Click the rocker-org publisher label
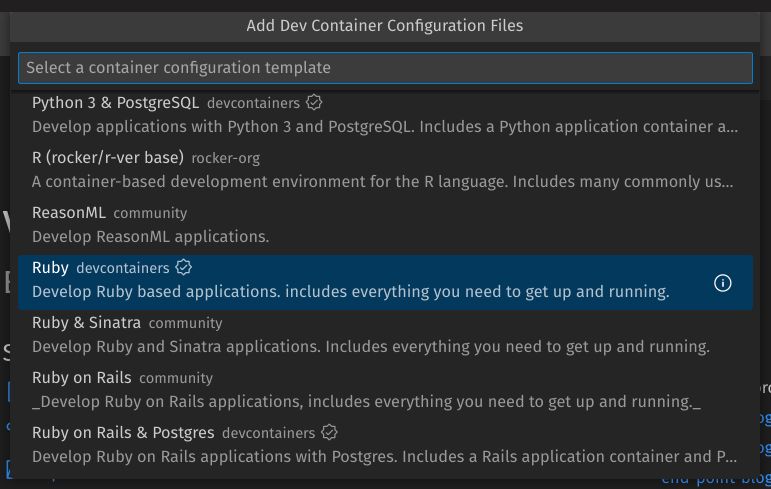The width and height of the screenshot is (771, 489). coord(225,158)
